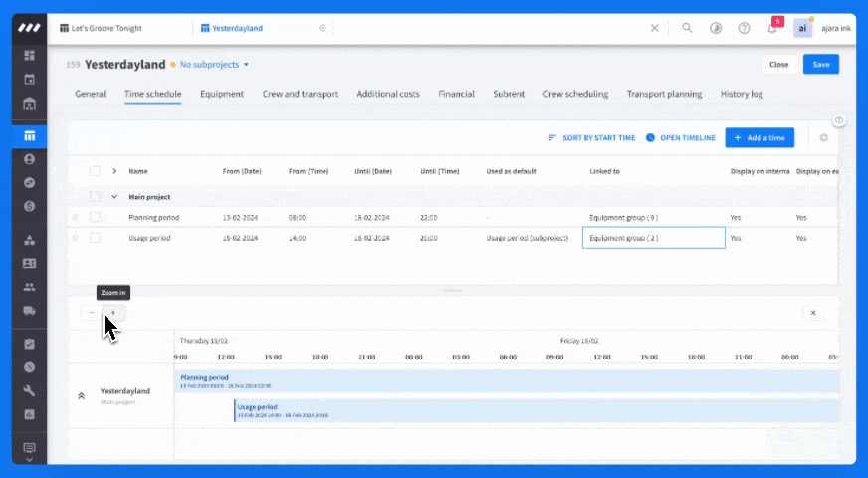Viewport: 868px width, 478px height.
Task: Click the Planning period name cell
Action: (154, 218)
